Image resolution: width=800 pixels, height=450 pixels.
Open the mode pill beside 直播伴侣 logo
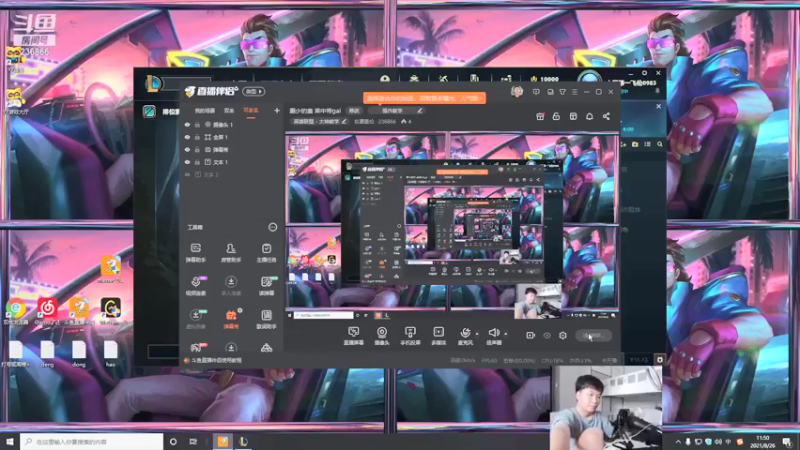click(254, 91)
